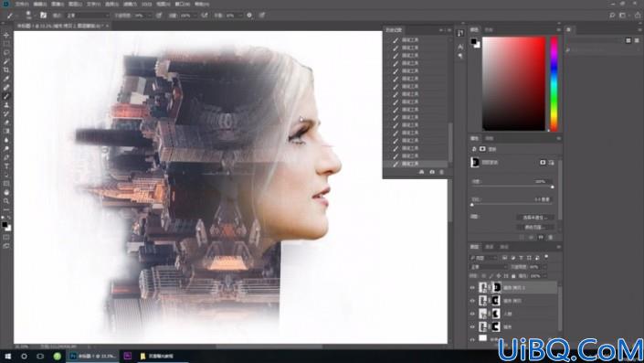This screenshot has height=363, width=644.
Task: Select the first visible history state
Action: coord(416,40)
